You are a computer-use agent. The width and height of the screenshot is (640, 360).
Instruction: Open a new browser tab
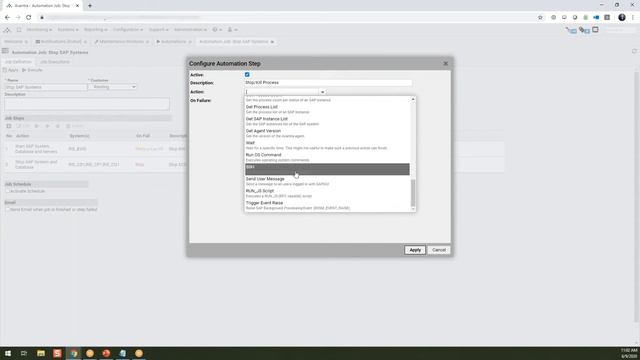pyautogui.click(x=90, y=6)
